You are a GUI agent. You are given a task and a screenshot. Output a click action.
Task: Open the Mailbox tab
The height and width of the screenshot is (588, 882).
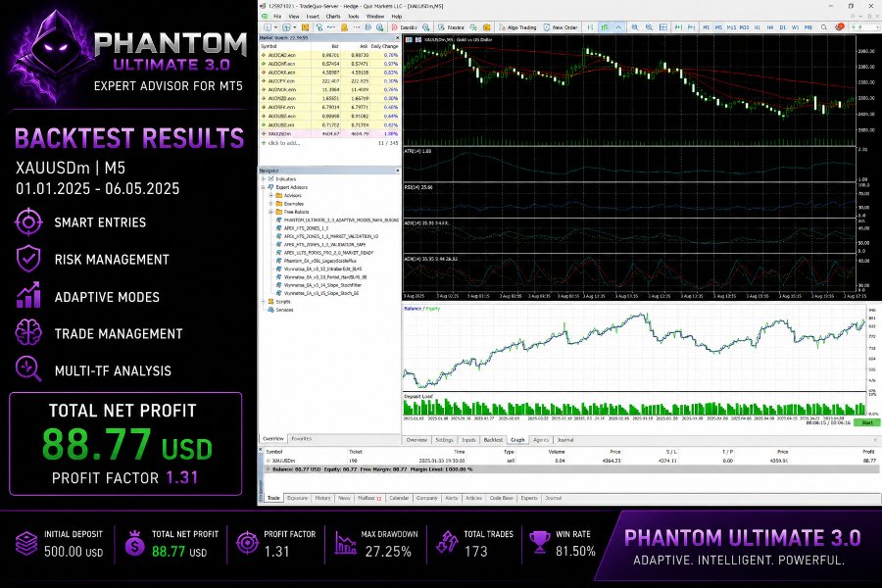(369, 498)
